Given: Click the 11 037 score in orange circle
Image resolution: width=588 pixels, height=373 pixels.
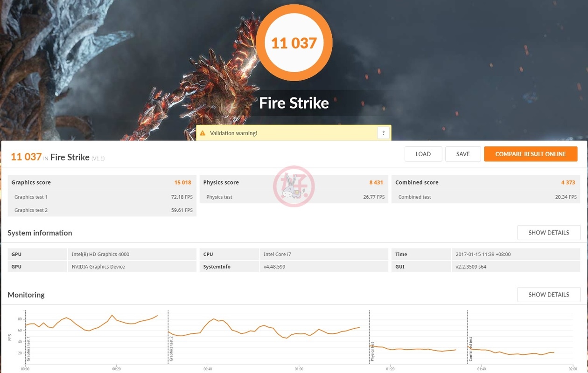Looking at the screenshot, I should (294, 43).
